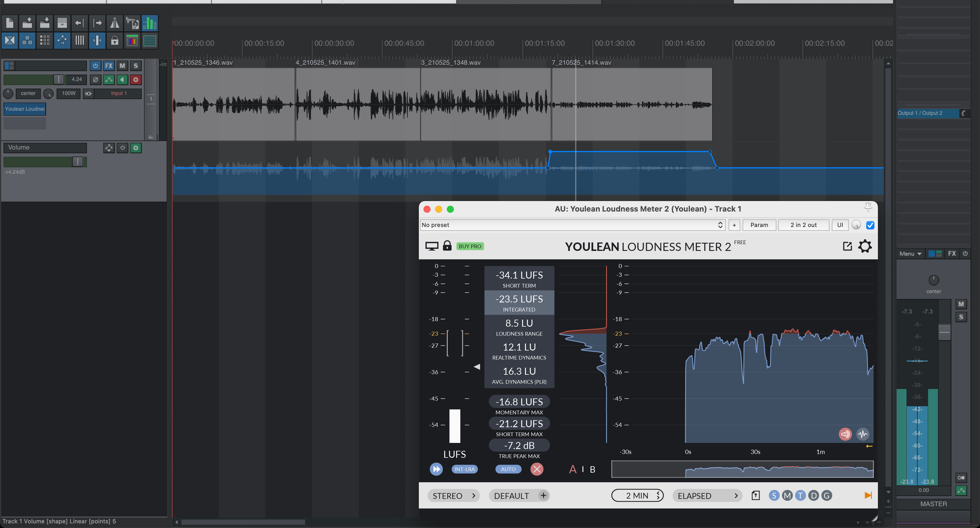Click the Volume envelope name field

point(45,147)
